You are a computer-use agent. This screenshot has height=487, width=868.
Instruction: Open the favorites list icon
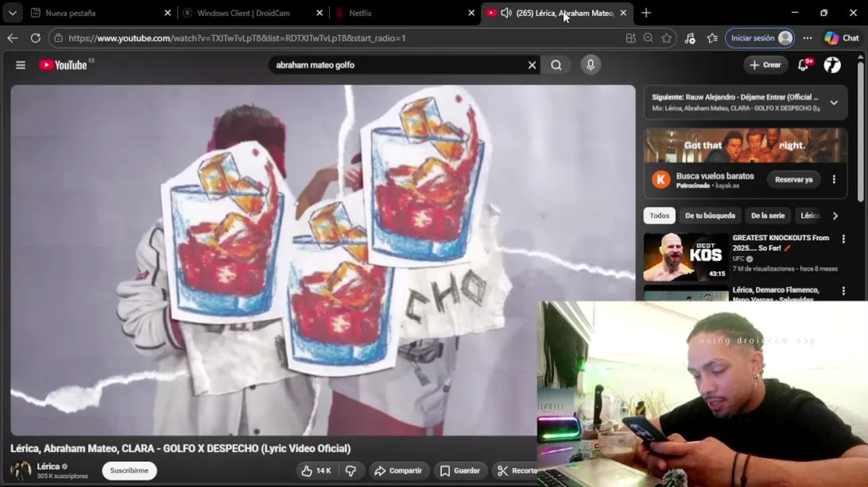point(712,38)
